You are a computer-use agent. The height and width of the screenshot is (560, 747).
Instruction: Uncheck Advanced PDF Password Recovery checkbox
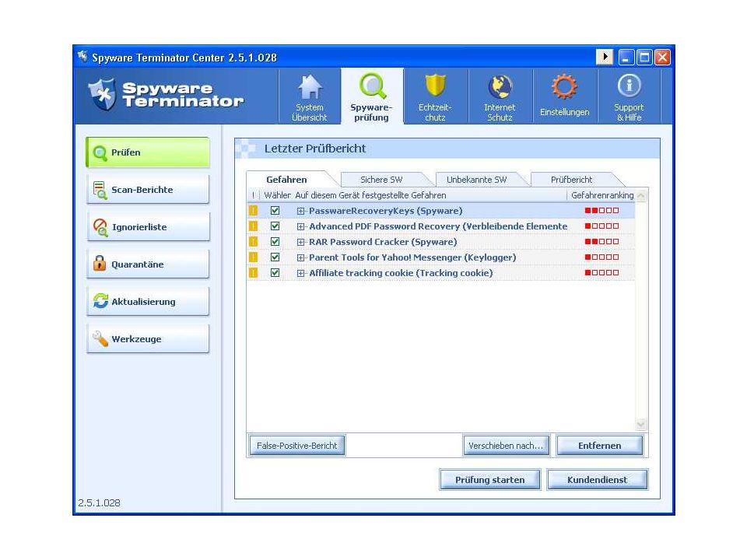point(275,226)
